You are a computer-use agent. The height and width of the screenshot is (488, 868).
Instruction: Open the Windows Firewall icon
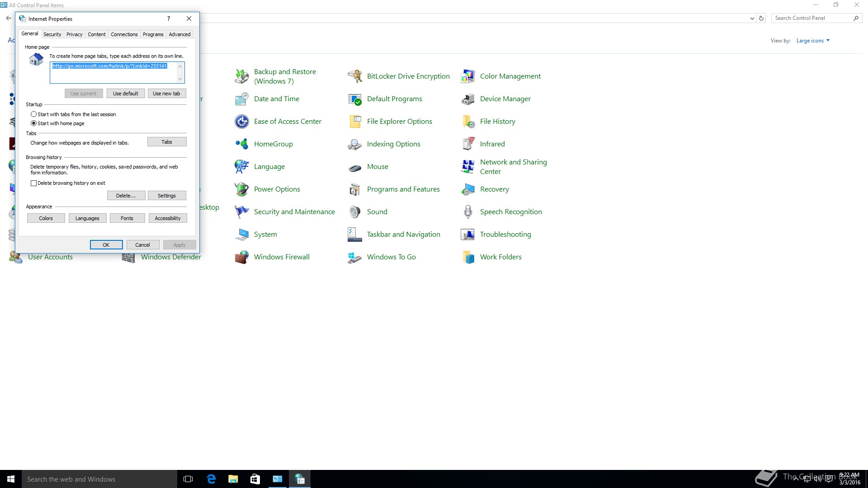242,257
